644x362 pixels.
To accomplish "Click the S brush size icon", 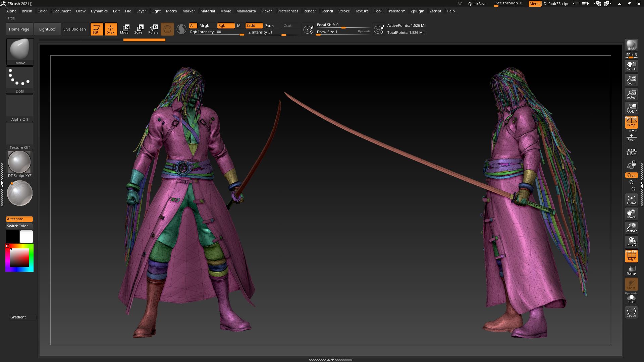I will point(308,29).
